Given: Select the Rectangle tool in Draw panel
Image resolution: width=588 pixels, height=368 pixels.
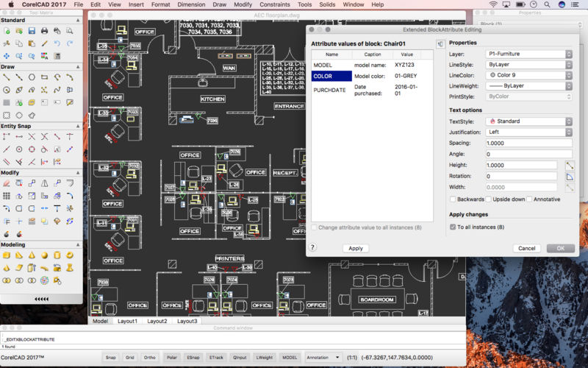Looking at the screenshot, I should (x=44, y=77).
